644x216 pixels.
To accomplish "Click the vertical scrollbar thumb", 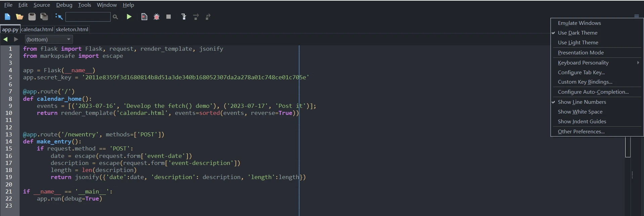I will click(x=628, y=146).
